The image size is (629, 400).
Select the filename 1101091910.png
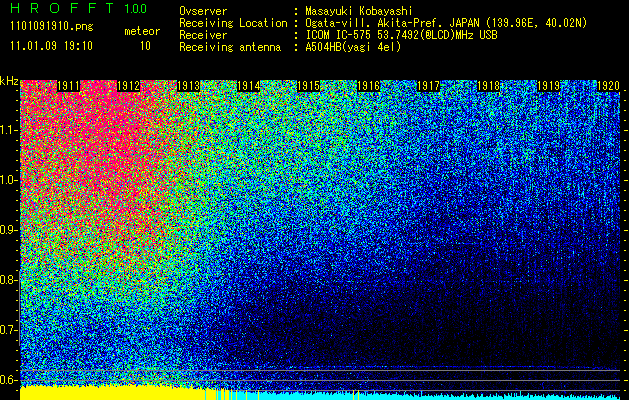pos(52,27)
